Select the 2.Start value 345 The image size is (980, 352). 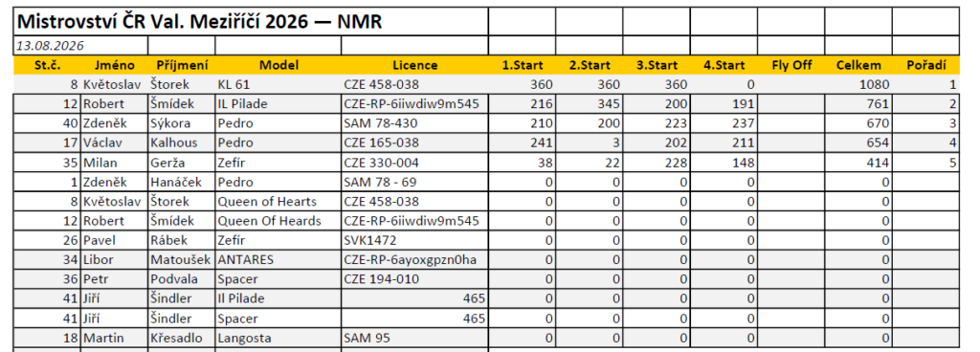click(x=590, y=104)
